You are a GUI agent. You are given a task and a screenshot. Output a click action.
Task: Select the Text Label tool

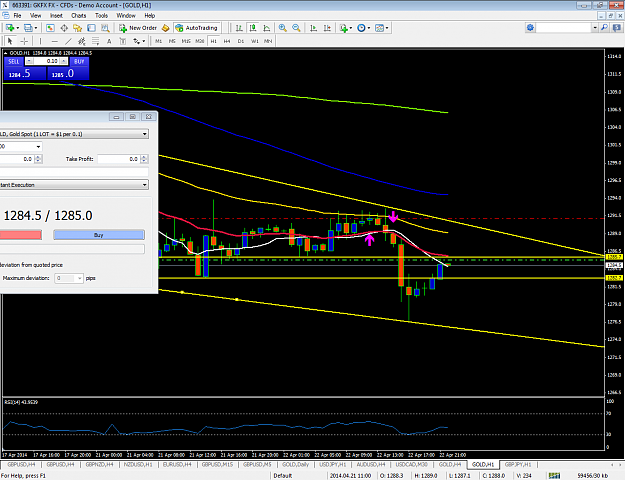click(123, 41)
